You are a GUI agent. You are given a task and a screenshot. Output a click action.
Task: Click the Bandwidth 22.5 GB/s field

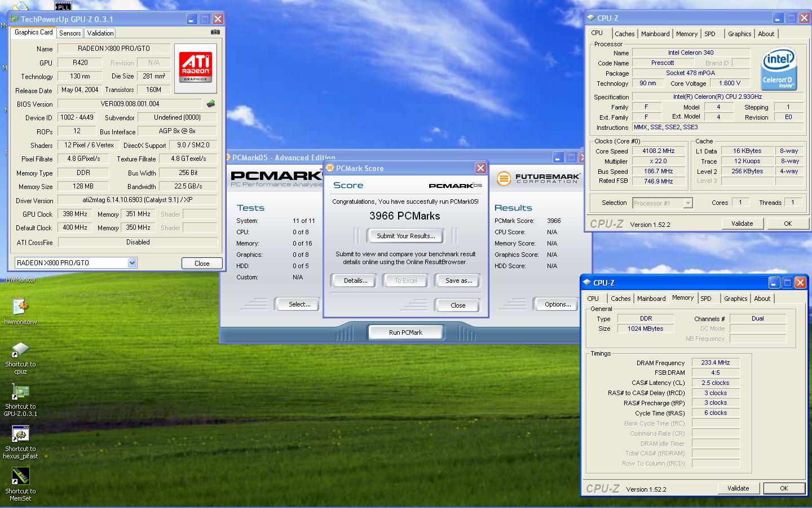click(188, 186)
